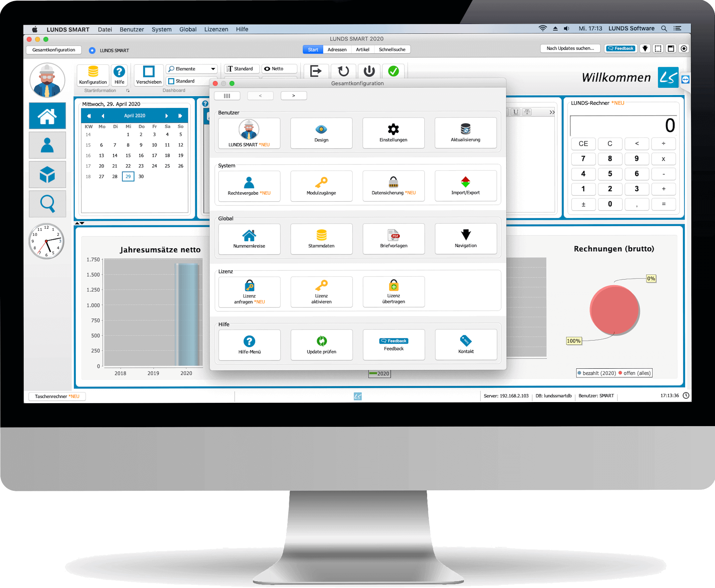715x588 pixels.
Task: Expand text panel with double chevron
Action: coord(552,112)
